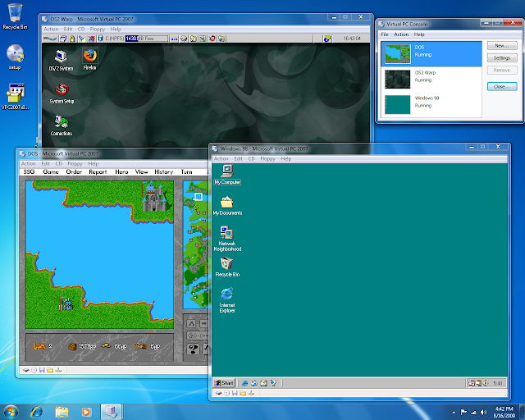
Task: Open CD menu in the DOS VM window
Action: click(58, 164)
